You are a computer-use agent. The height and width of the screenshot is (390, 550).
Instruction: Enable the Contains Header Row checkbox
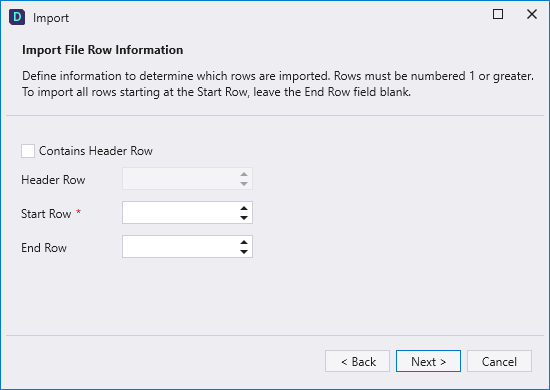coord(28,151)
